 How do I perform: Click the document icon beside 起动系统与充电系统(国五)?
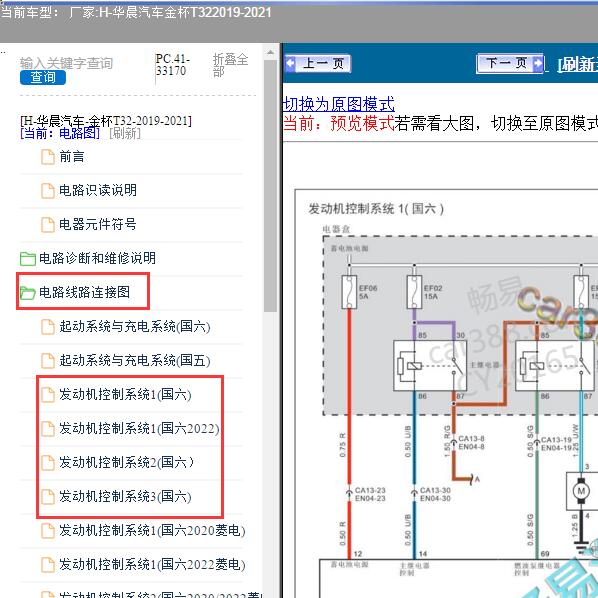48,361
